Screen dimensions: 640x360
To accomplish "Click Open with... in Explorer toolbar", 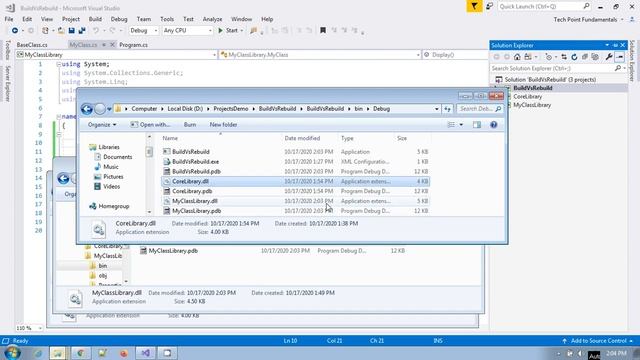I will (x=150, y=125).
